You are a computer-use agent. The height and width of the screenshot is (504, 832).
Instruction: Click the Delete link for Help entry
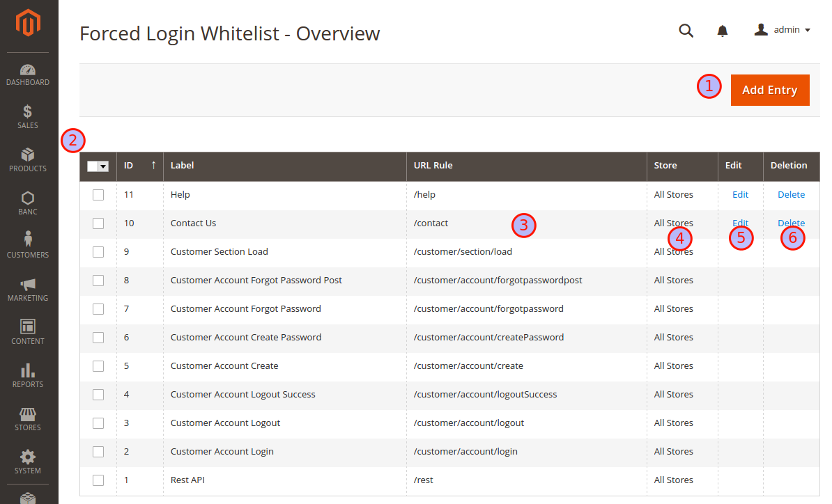791,195
